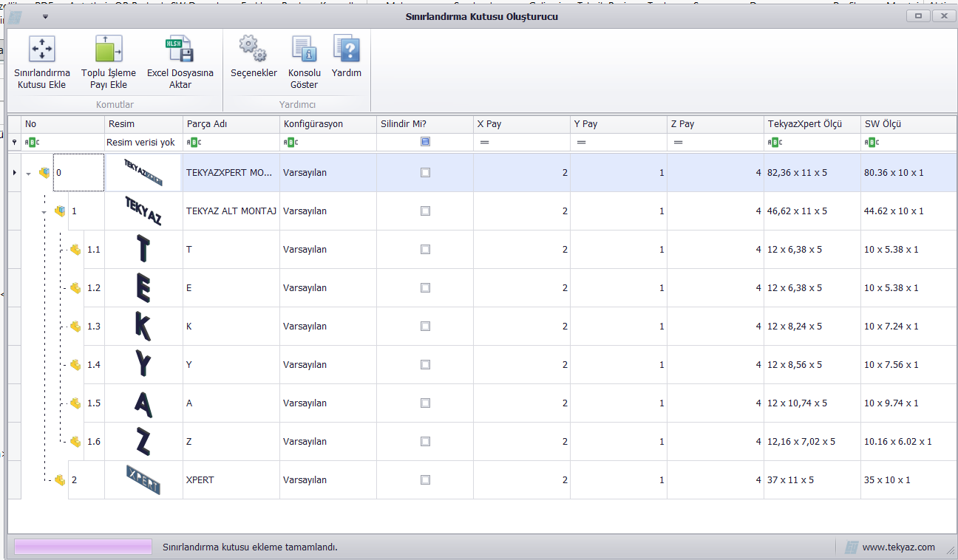Sort by No column header
This screenshot has width=958, height=560.
(x=63, y=124)
